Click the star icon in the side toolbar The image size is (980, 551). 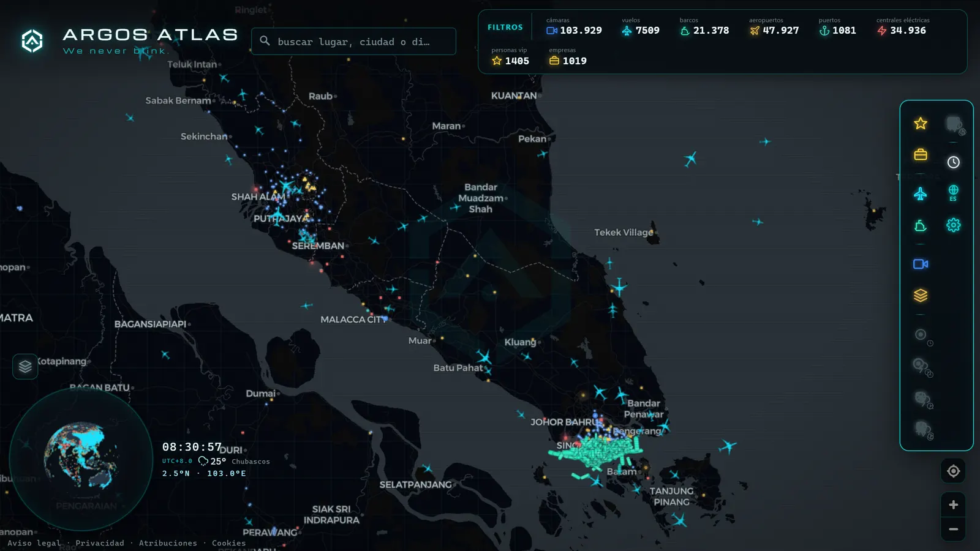921,124
